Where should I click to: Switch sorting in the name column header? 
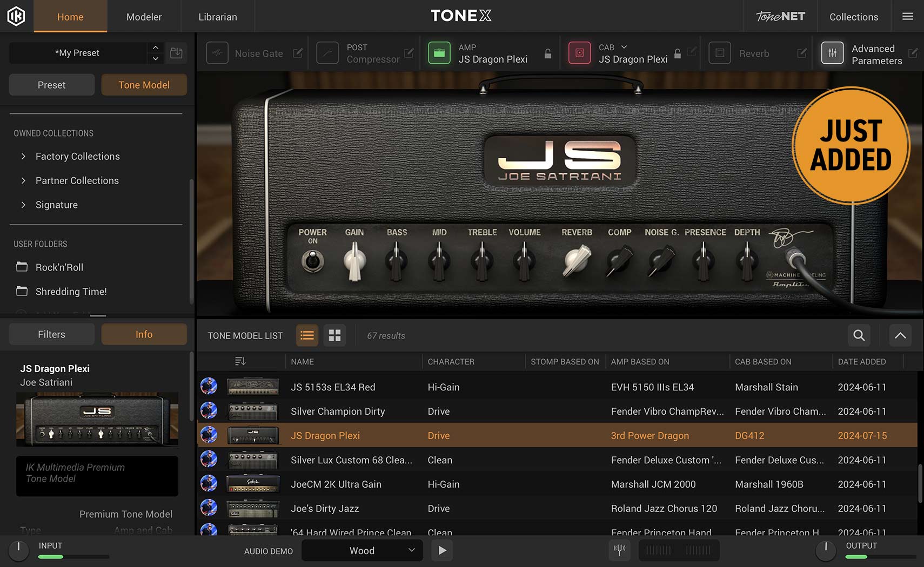click(x=240, y=361)
